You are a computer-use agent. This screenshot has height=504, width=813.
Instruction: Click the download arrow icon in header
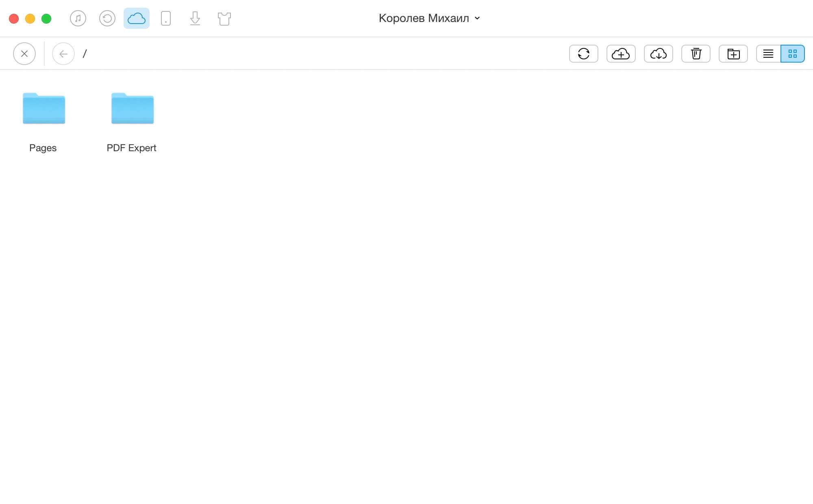click(x=195, y=18)
